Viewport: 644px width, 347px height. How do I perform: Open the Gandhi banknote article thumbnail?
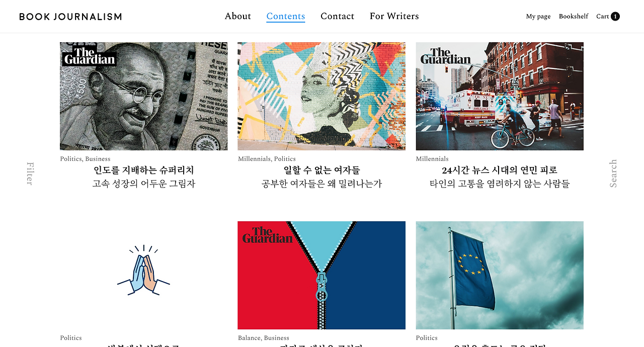(143, 96)
